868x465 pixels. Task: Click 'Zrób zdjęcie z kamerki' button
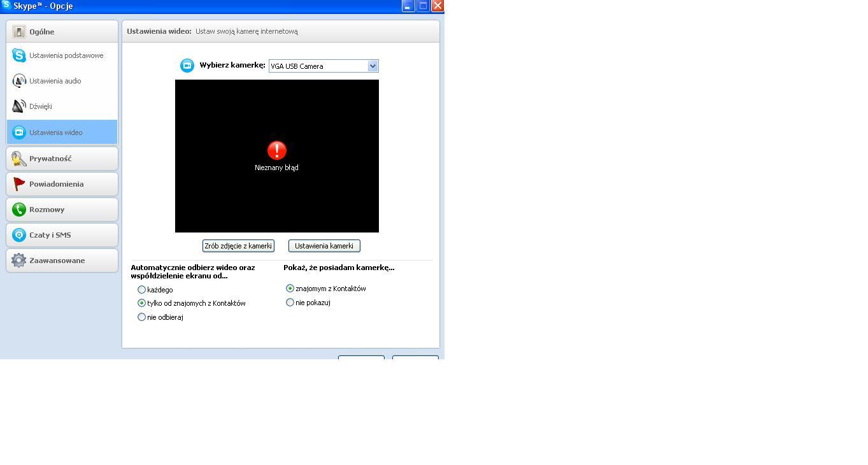coord(238,246)
